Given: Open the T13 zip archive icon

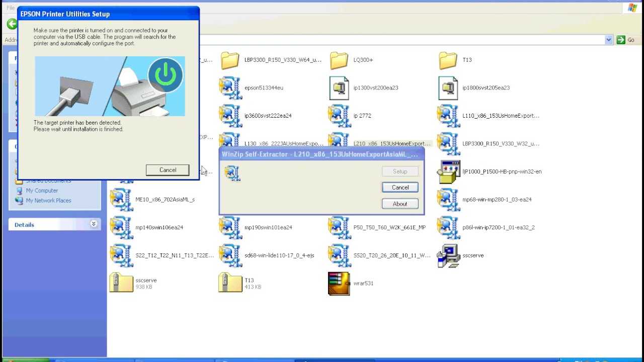Looking at the screenshot, I should point(230,283).
